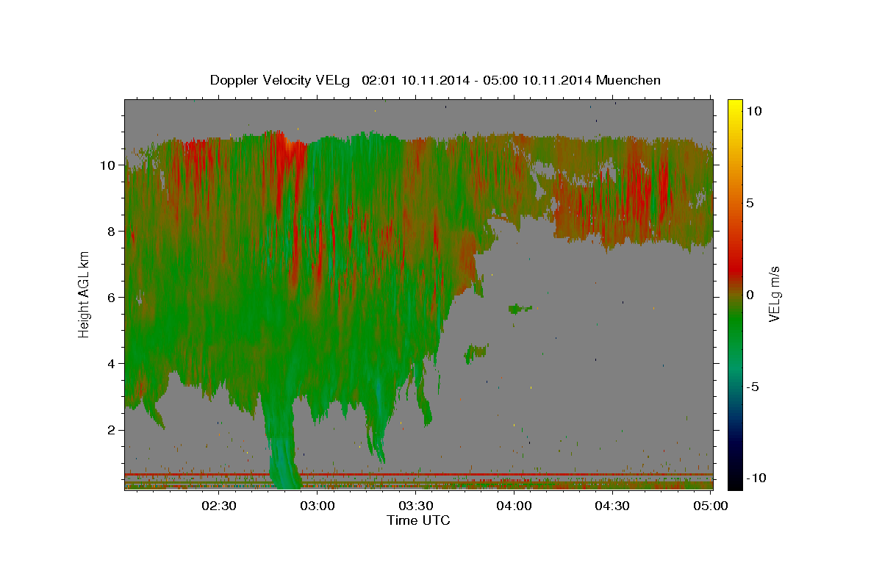Click the 'Height AGL km' axis label
882x588 pixels.
[x=85, y=294]
